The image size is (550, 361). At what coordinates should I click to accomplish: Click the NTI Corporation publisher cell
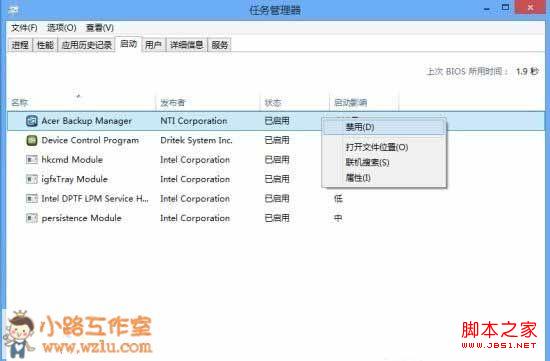pyautogui.click(x=194, y=121)
